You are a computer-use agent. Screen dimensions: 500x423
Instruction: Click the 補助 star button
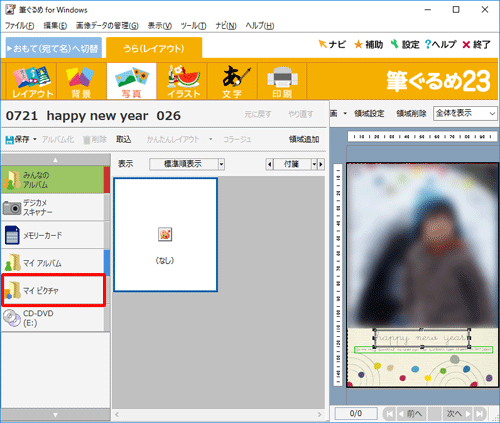click(x=368, y=44)
